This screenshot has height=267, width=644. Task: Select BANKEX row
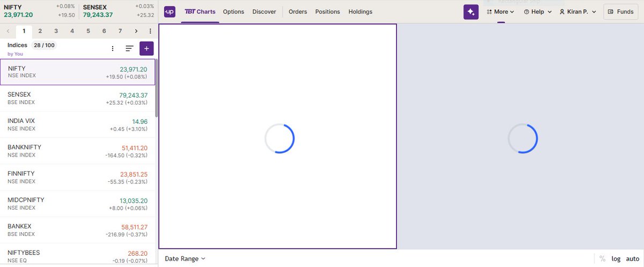(x=78, y=229)
